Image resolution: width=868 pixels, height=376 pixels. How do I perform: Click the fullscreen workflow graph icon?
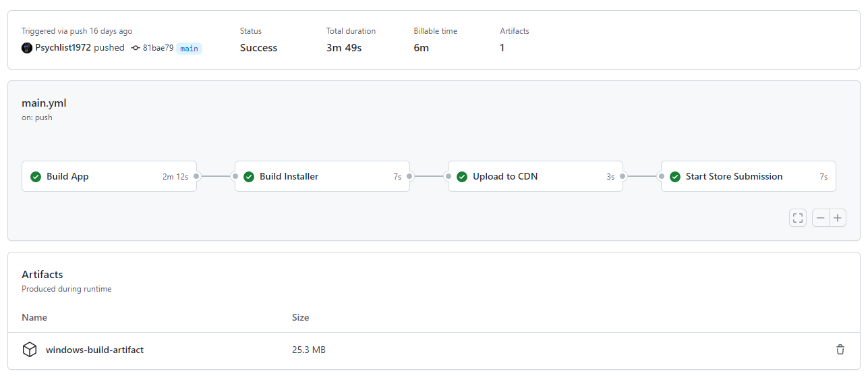[x=798, y=218]
